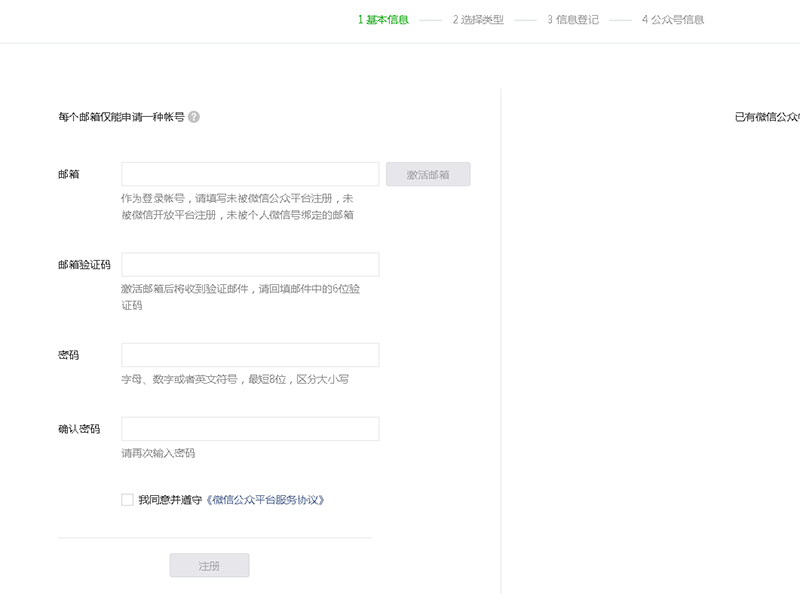Click the 注册 registration button
The image size is (800, 600).
tap(209, 565)
